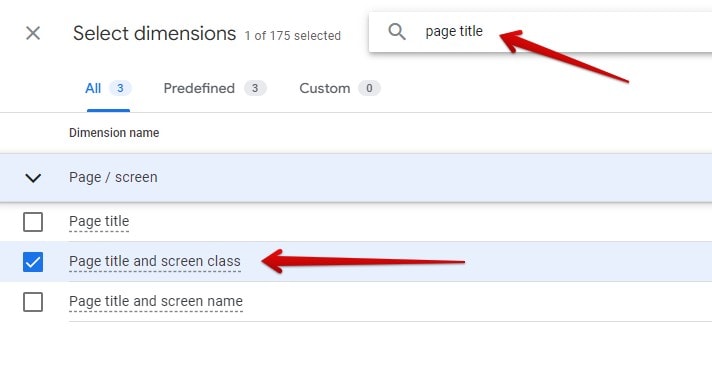Collapse the Page / screen group chevron
712x371 pixels.
click(33, 178)
